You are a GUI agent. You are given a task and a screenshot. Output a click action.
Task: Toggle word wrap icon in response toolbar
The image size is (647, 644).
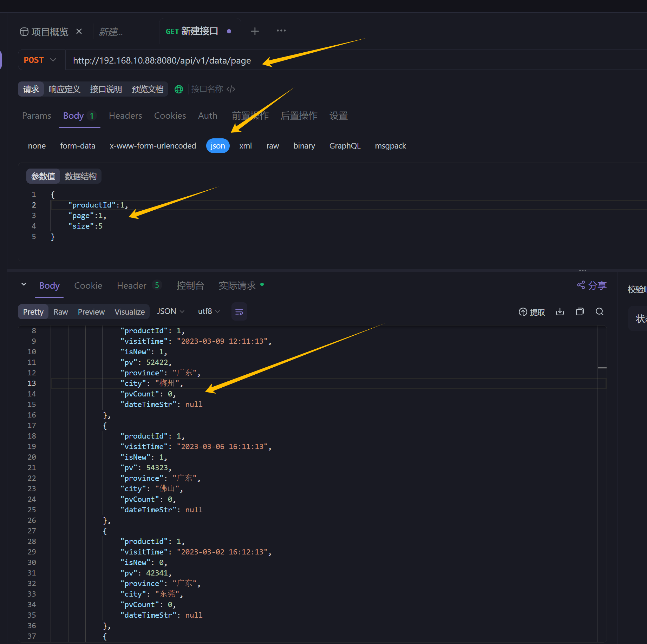pyautogui.click(x=239, y=312)
